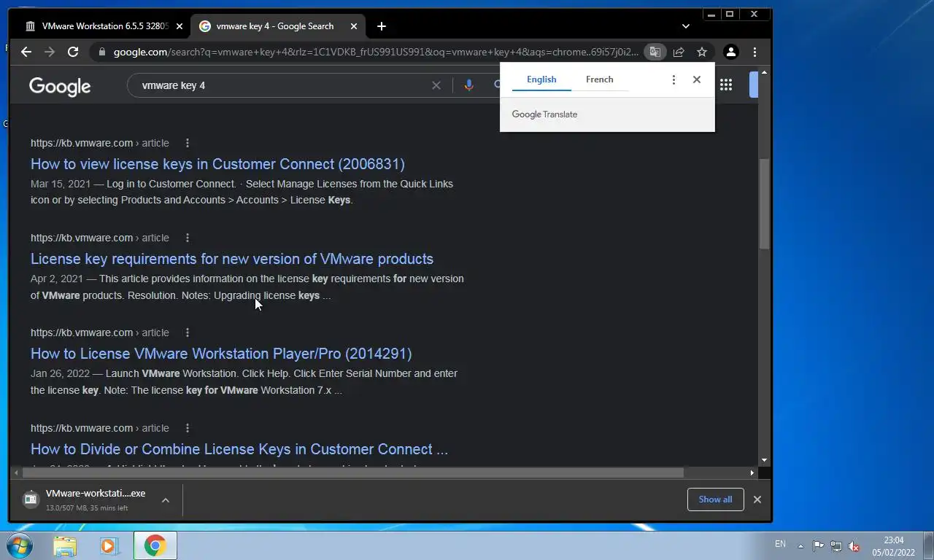
Task: Open translate options three-dot menu
Action: click(674, 79)
